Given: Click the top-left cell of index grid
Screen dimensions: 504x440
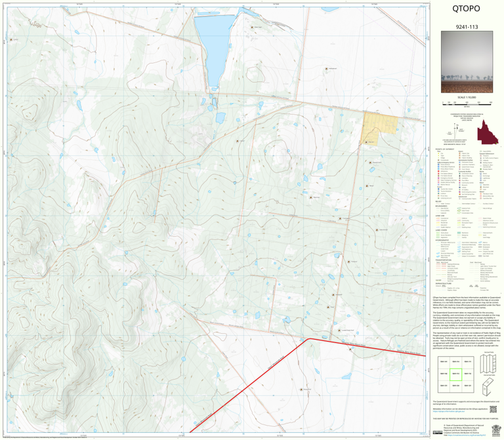Looking at the screenshot, I should 444,362.
